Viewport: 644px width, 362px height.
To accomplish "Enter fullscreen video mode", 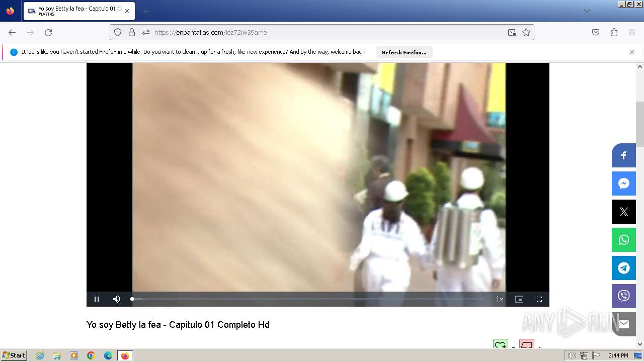I will point(539,299).
